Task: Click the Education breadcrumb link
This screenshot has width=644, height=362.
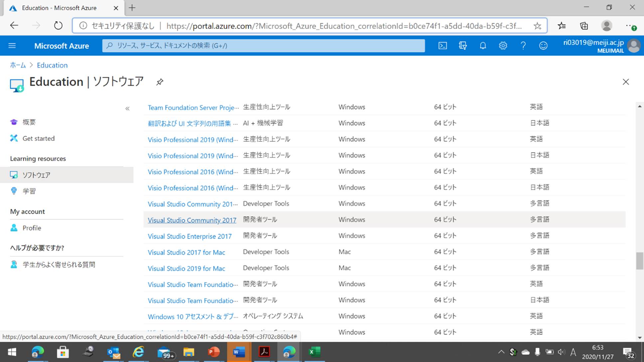Action: pyautogui.click(x=52, y=65)
